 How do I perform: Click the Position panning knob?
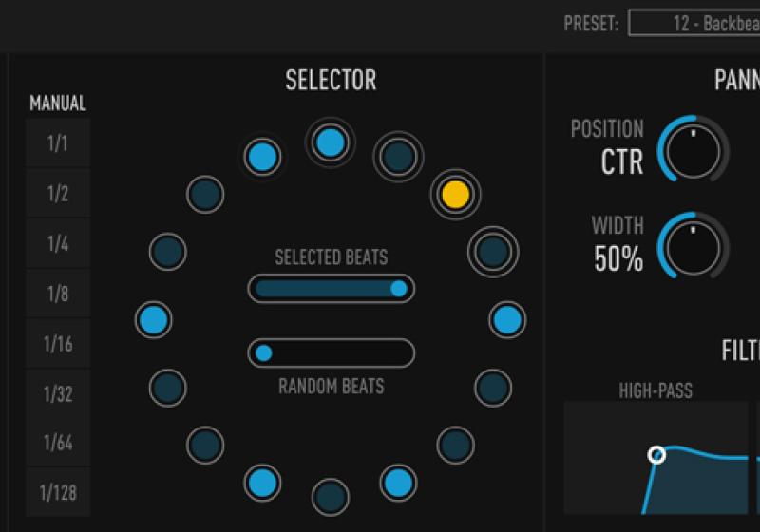click(693, 149)
